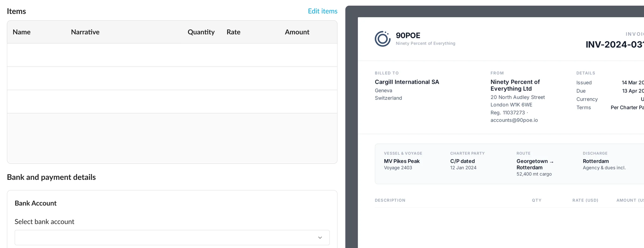The width and height of the screenshot is (644, 248).
Task: Click the VESSEL & VOYAGE label
Action: 403,154
